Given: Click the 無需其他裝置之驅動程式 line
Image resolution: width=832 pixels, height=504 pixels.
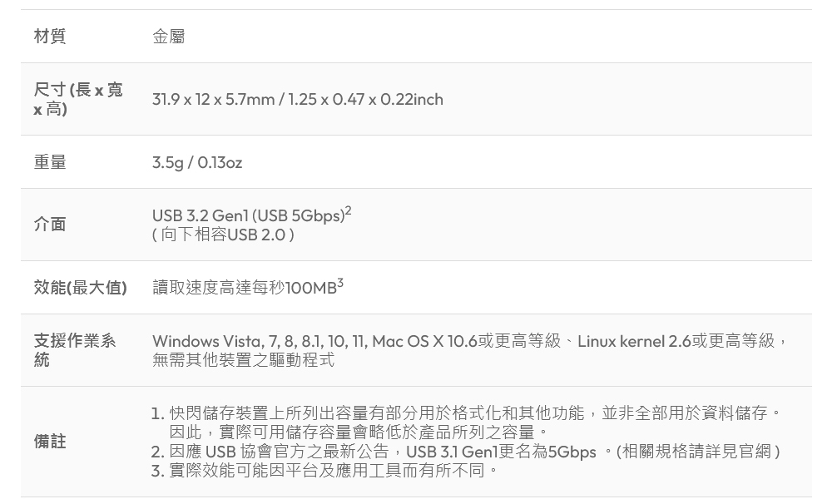Looking at the screenshot, I should (x=243, y=360).
